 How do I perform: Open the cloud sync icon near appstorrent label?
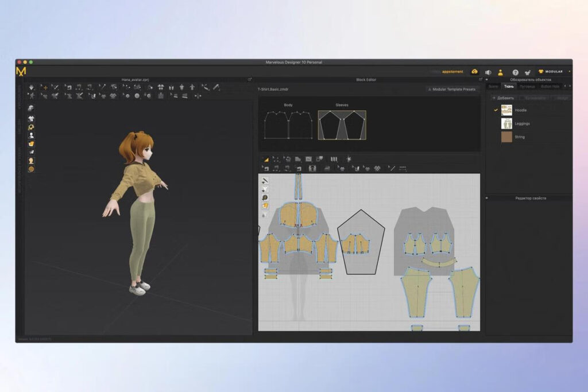pyautogui.click(x=477, y=71)
